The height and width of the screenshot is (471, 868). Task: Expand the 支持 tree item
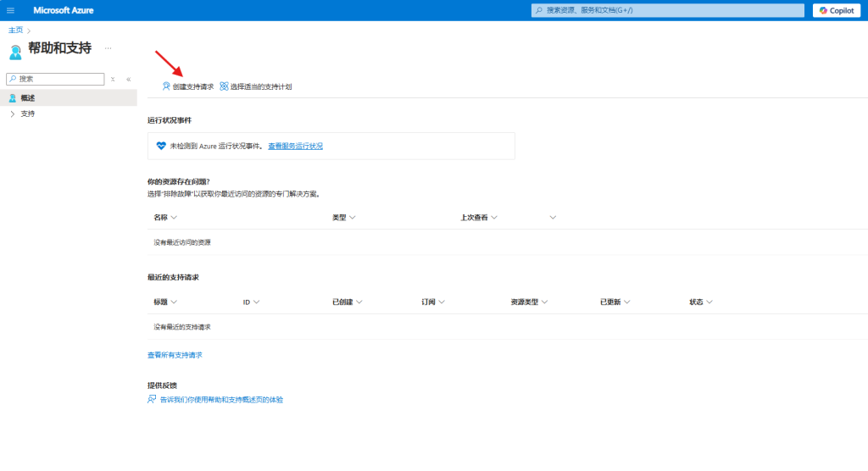[12, 114]
